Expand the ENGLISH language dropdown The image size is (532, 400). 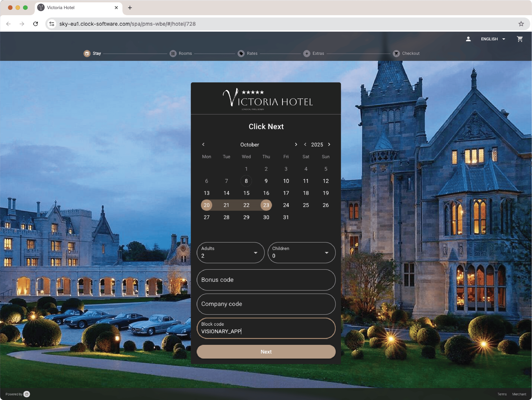[x=493, y=39]
